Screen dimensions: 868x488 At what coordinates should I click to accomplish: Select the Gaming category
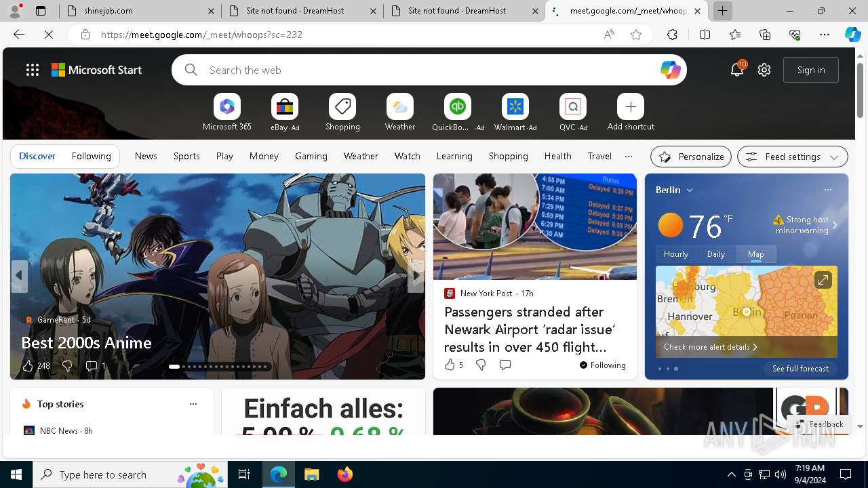click(x=311, y=156)
